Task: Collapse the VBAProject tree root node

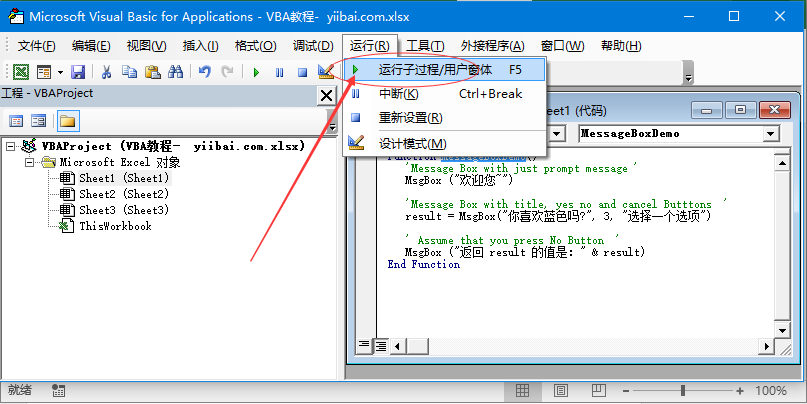Action: [11, 147]
